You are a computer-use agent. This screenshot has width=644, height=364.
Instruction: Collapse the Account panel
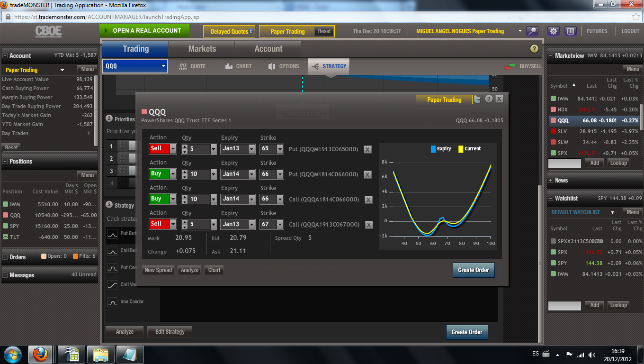click(5, 55)
